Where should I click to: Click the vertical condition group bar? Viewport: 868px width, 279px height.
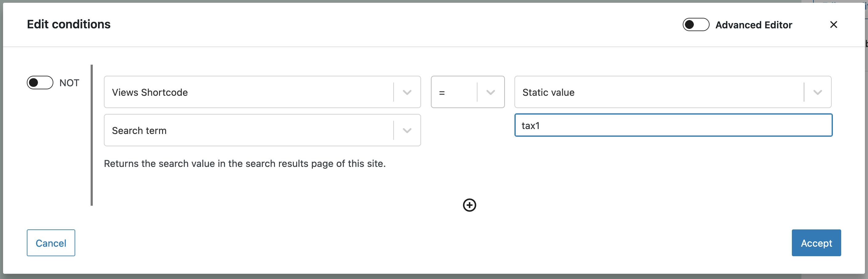(92, 135)
